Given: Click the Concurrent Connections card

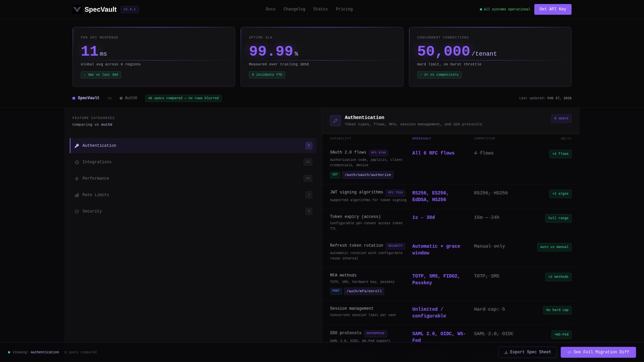Looking at the screenshot, I should click(x=490, y=57).
